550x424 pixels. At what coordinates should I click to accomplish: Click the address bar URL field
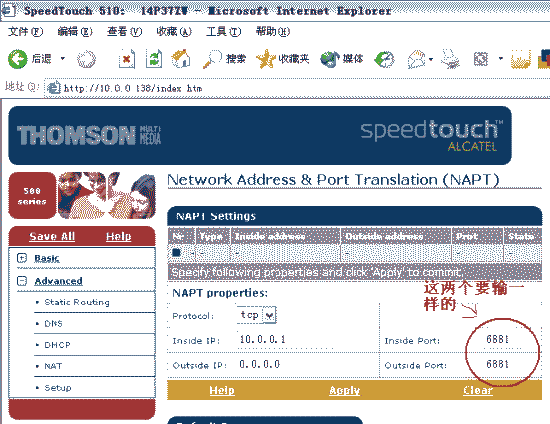pos(298,88)
